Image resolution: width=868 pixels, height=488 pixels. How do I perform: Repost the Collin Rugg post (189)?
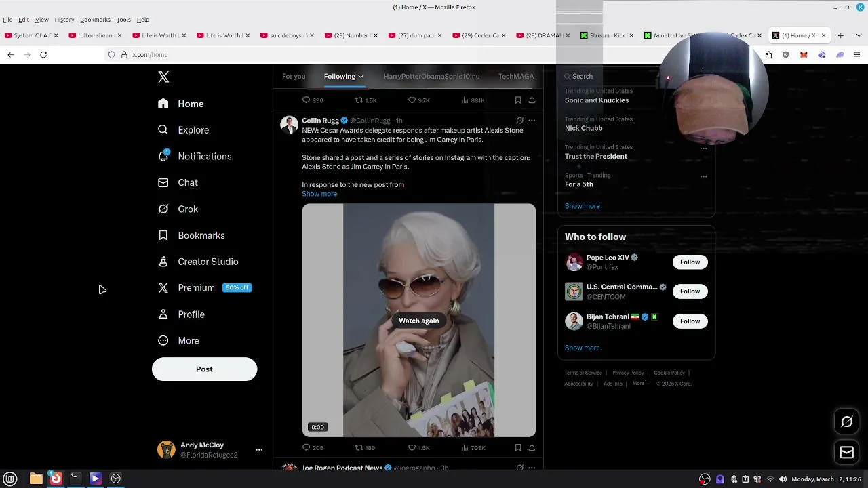[x=365, y=448]
